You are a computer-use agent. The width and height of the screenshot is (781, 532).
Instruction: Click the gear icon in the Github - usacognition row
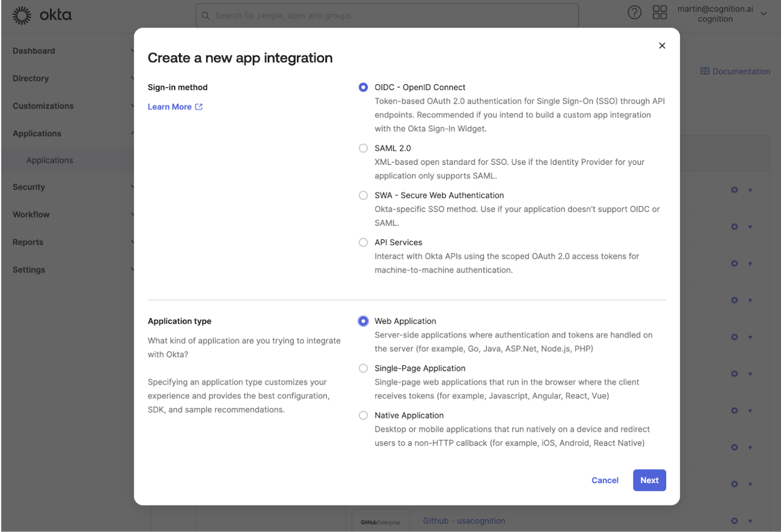tap(735, 521)
